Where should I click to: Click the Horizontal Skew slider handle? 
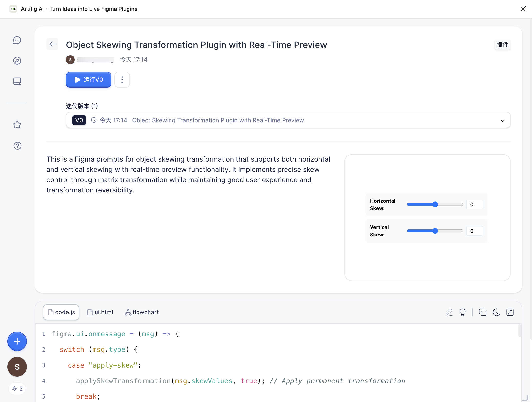435,204
